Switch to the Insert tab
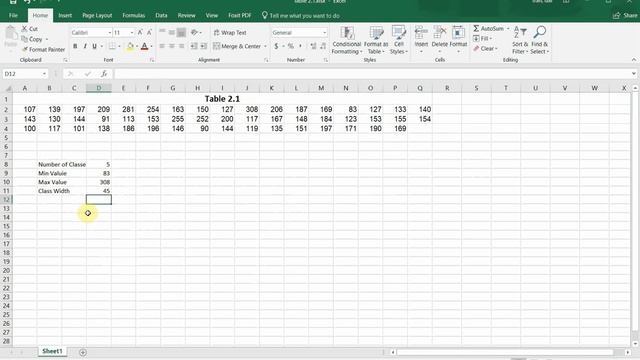This screenshot has width=640, height=360. [65, 16]
